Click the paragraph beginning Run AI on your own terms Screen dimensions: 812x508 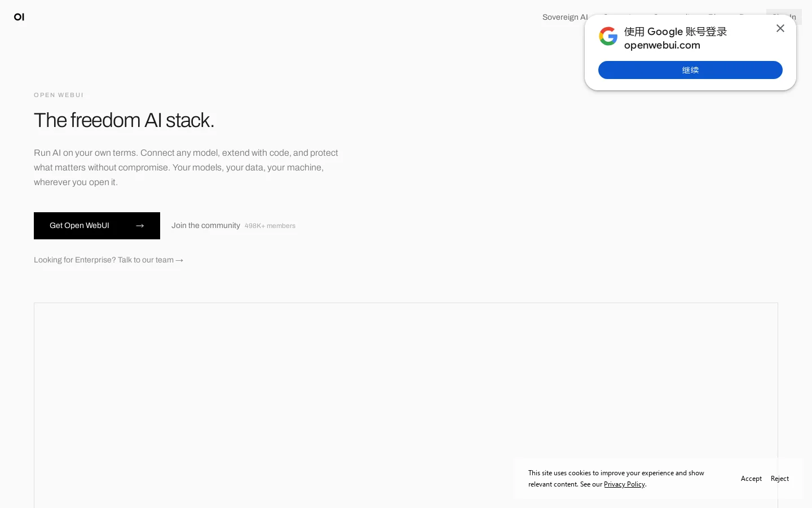(x=186, y=168)
